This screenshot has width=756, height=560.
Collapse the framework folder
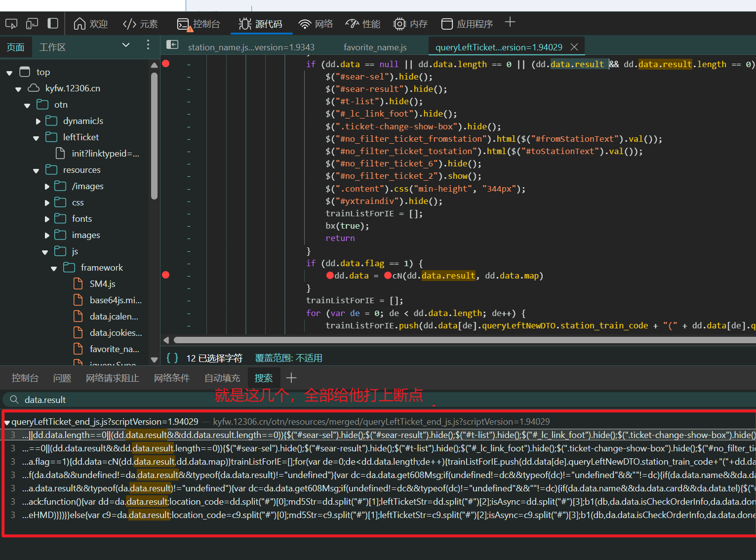pos(54,268)
